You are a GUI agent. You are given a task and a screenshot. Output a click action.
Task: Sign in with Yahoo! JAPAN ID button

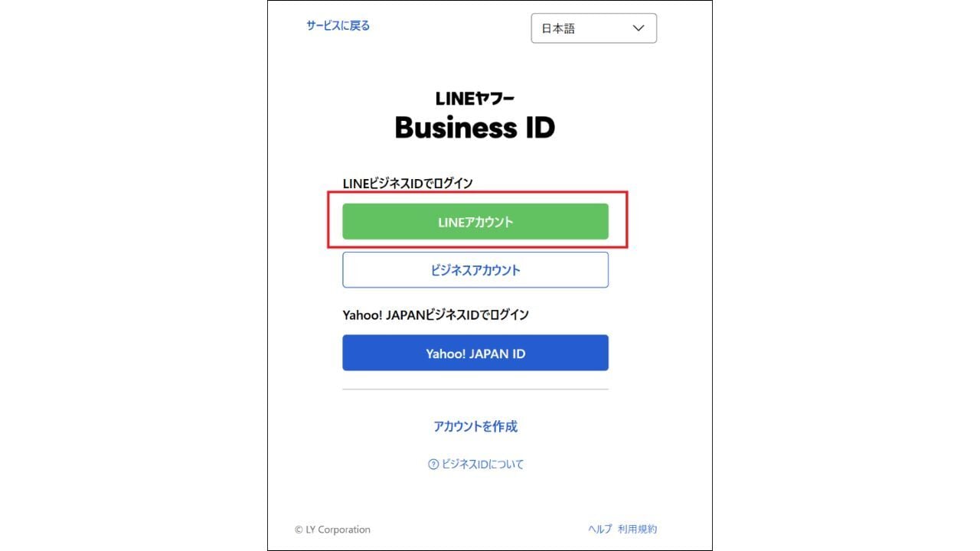point(475,354)
